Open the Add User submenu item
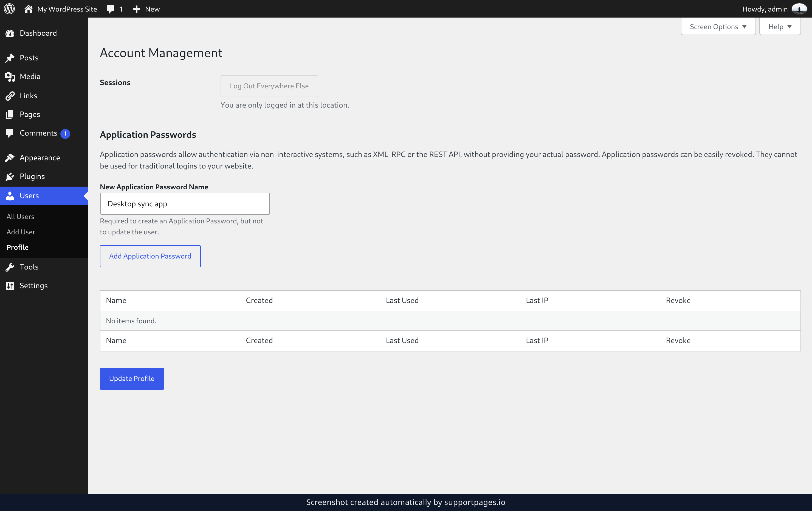 [21, 232]
